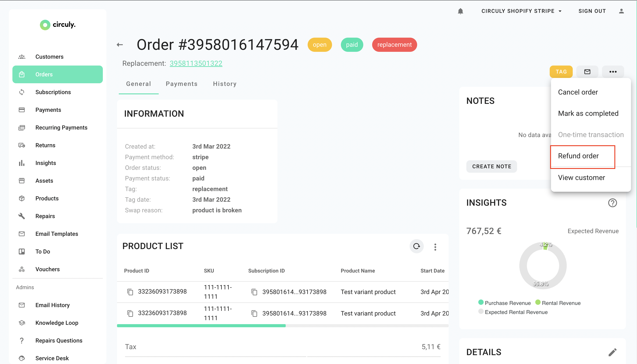This screenshot has width=637, height=364.
Task: Click the Vouchers icon
Action: click(22, 269)
